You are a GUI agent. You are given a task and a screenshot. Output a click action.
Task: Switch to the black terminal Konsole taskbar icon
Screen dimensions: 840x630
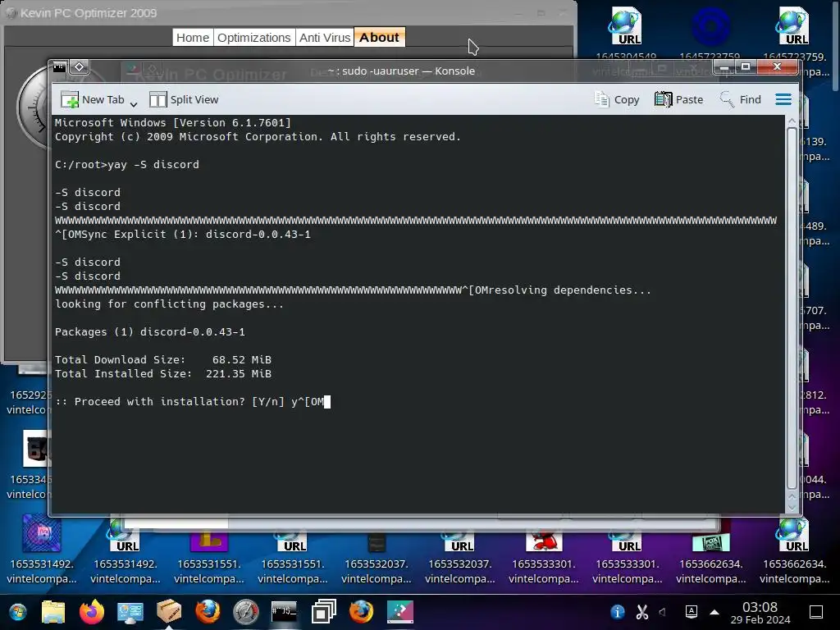click(x=284, y=612)
